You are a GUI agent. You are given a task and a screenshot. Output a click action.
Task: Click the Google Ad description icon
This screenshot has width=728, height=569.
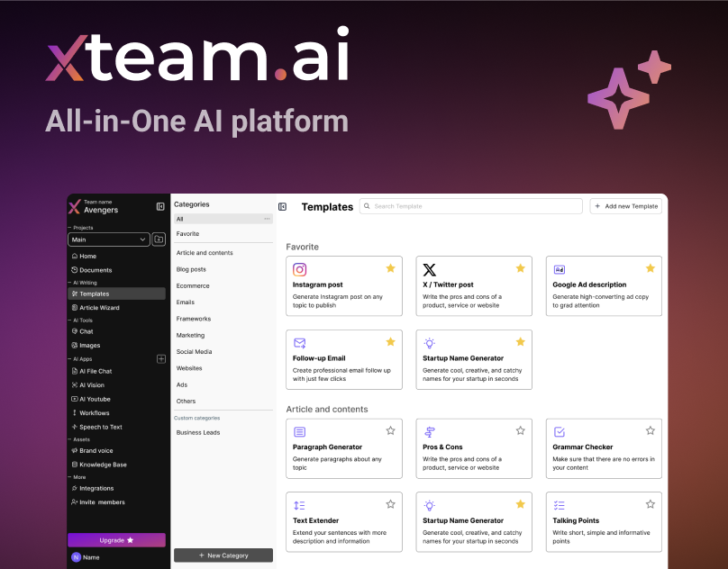tap(560, 269)
